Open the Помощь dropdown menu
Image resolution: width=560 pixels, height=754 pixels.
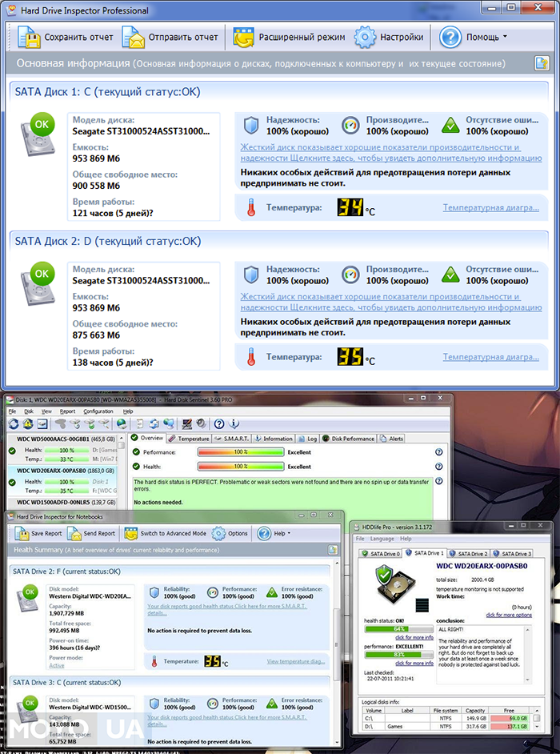coord(473,37)
